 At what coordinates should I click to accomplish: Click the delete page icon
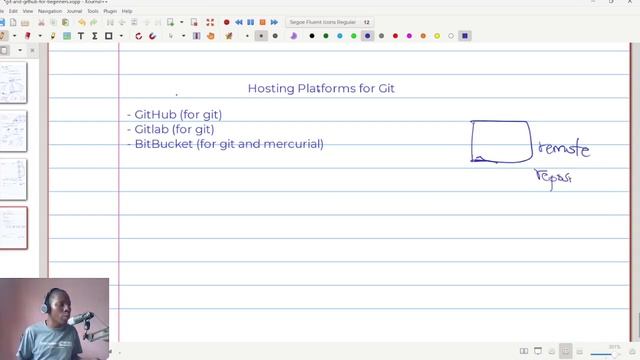click(x=194, y=22)
